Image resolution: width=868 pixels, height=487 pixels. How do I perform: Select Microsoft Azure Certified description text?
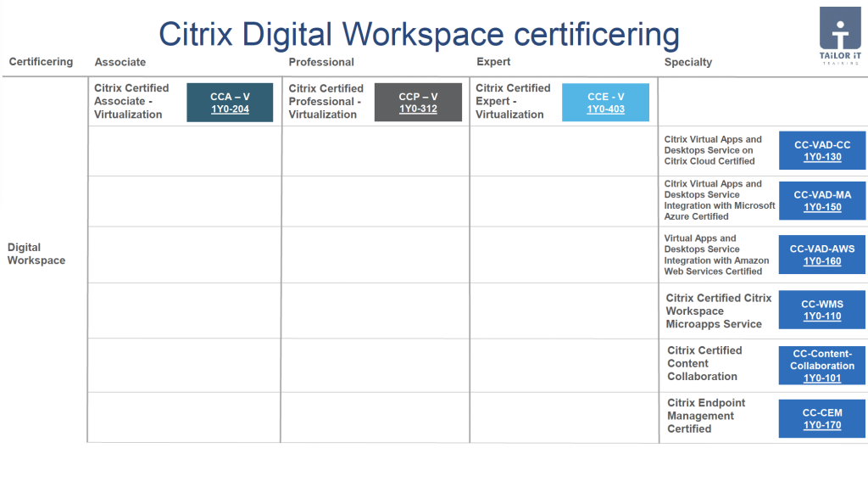coord(720,200)
